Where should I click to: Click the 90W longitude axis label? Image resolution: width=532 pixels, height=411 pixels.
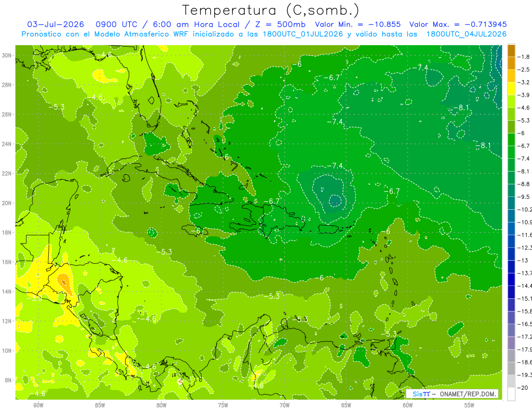coord(38,406)
